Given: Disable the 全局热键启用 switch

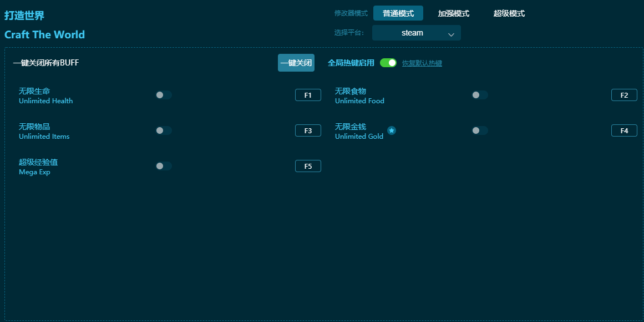Looking at the screenshot, I should [x=388, y=63].
